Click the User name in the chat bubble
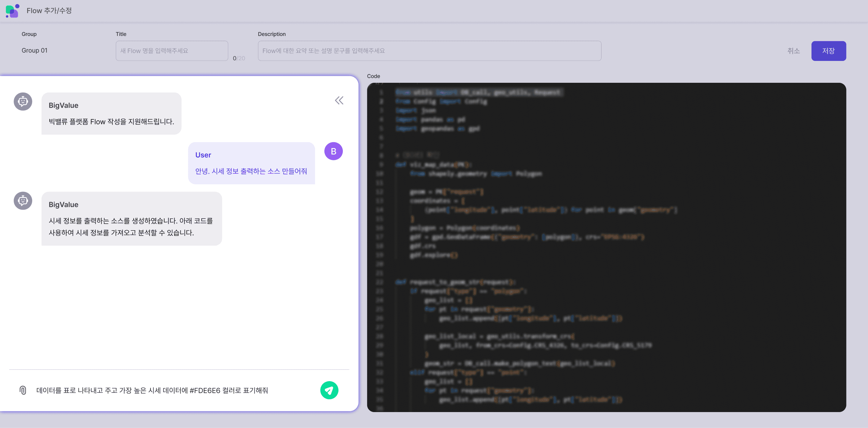Screen dimensions: 868x428 [203, 155]
